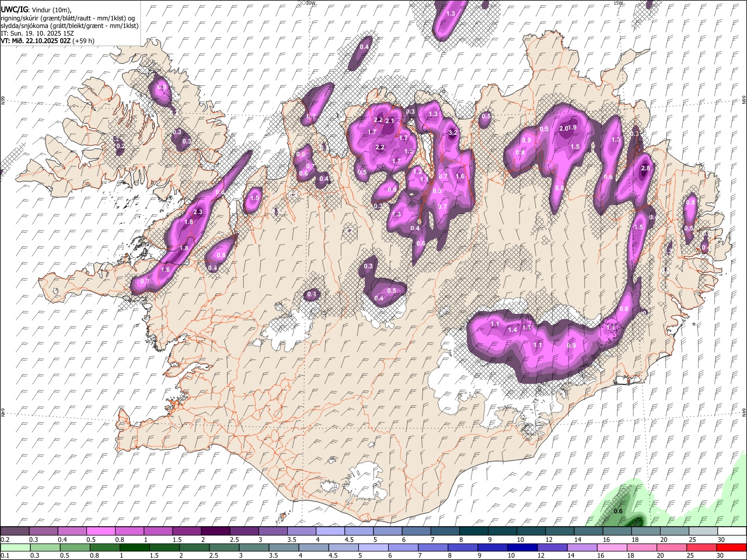Screen dimensions: 747x560
Task: Pick top-row legend swatch between 25 and 30
Action: (703, 531)
